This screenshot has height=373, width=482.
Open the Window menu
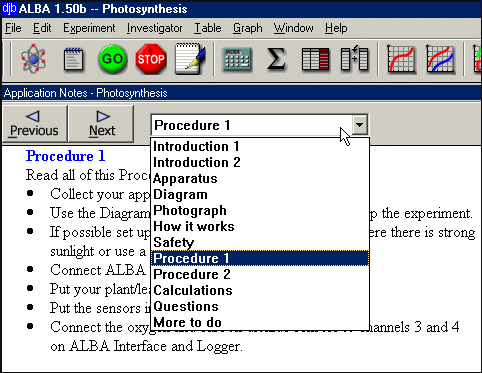click(x=293, y=28)
